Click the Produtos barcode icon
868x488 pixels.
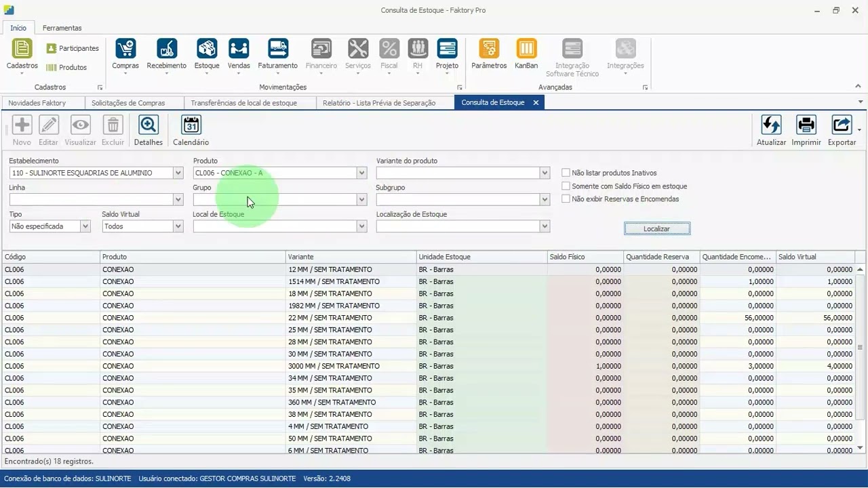pyautogui.click(x=52, y=68)
